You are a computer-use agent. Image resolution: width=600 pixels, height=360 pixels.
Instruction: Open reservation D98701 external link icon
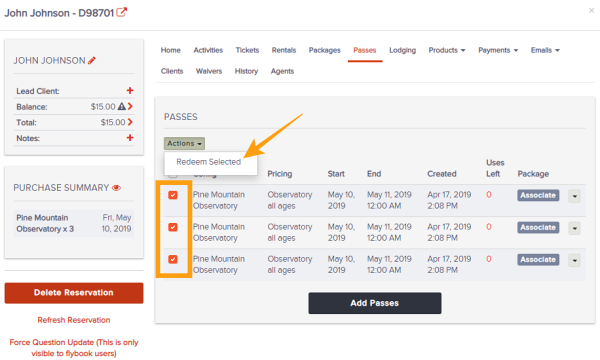[x=122, y=12]
